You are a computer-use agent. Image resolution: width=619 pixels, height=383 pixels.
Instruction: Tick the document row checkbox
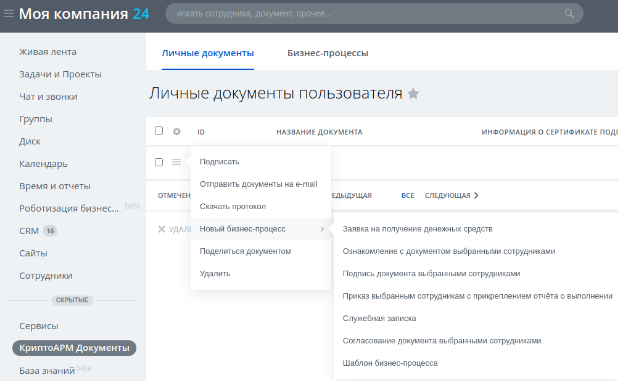(159, 162)
